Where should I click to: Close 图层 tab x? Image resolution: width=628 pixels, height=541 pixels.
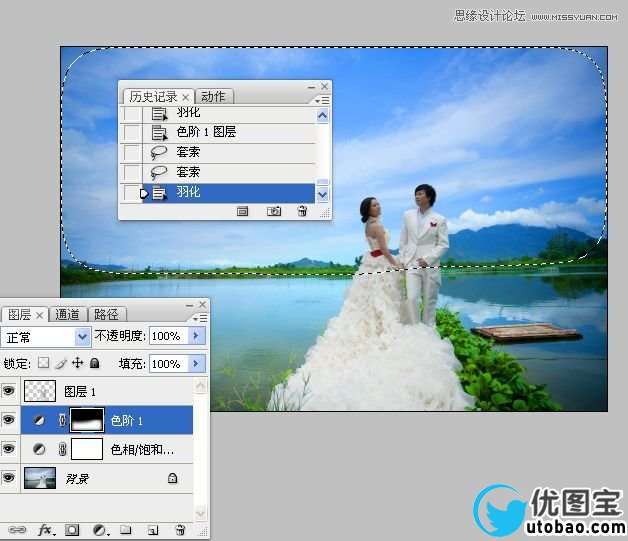point(39,316)
